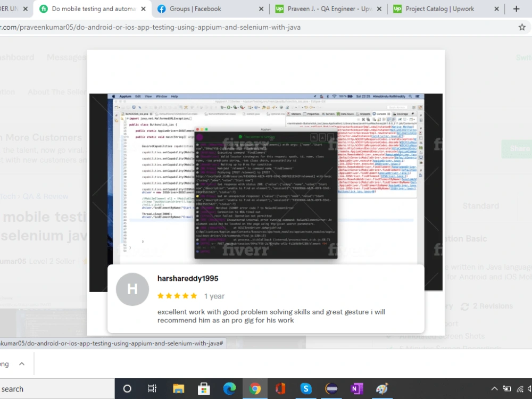The image size is (532, 399).
Task: Click About The Seller section tab
Action: [57, 92]
